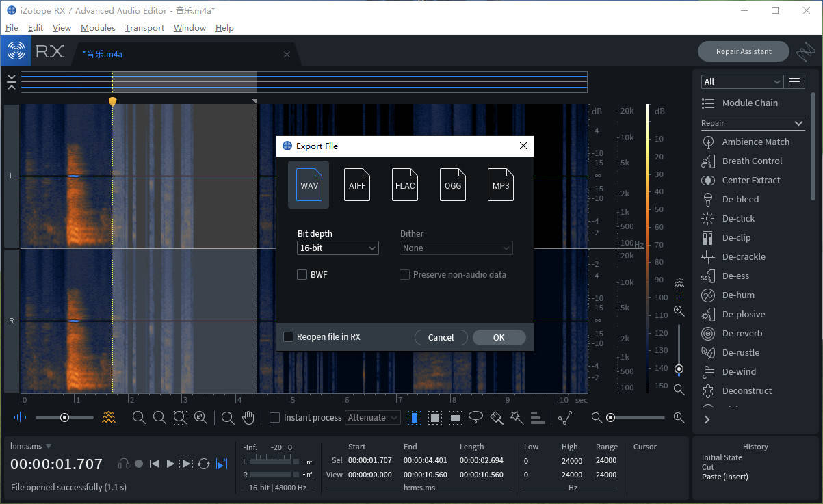Image resolution: width=823 pixels, height=504 pixels.
Task: Toggle loop playback icon
Action: [204, 464]
